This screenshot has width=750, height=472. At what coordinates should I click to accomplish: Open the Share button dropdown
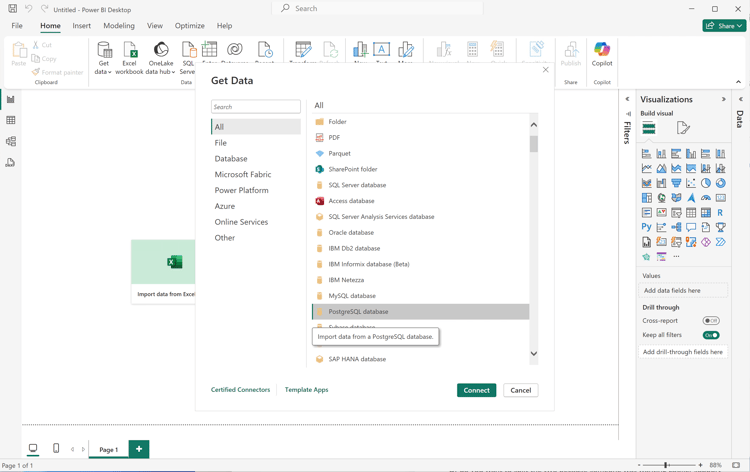click(724, 26)
